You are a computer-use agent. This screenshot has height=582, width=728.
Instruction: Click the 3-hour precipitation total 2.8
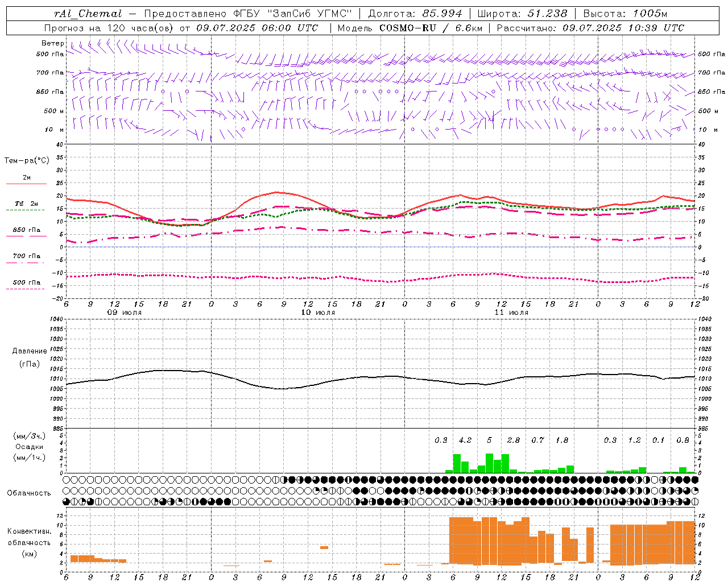[514, 440]
